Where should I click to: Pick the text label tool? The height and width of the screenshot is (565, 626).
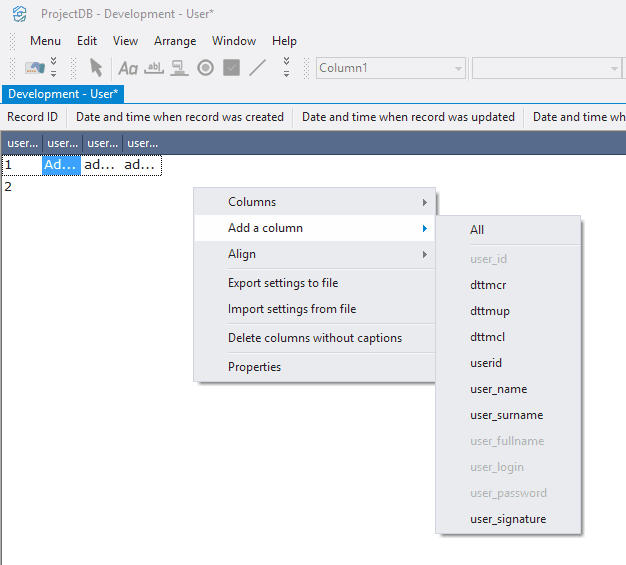point(128,68)
